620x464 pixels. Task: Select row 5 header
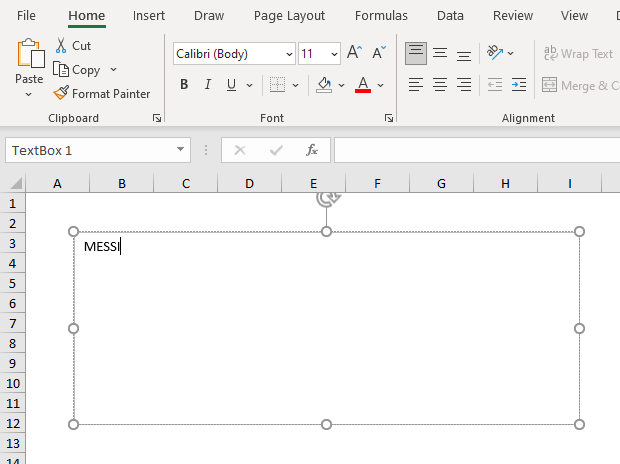[x=13, y=283]
